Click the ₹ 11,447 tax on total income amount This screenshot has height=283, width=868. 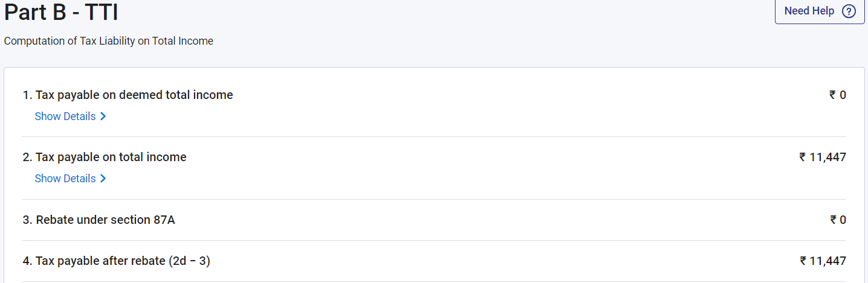tap(823, 157)
